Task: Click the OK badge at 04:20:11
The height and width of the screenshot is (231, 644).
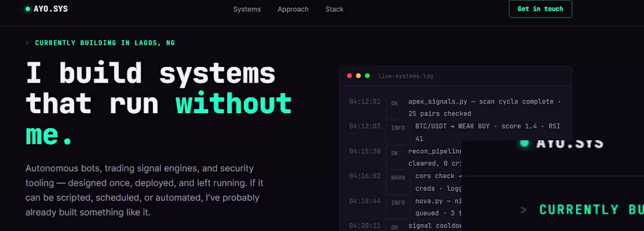Action: (x=394, y=227)
